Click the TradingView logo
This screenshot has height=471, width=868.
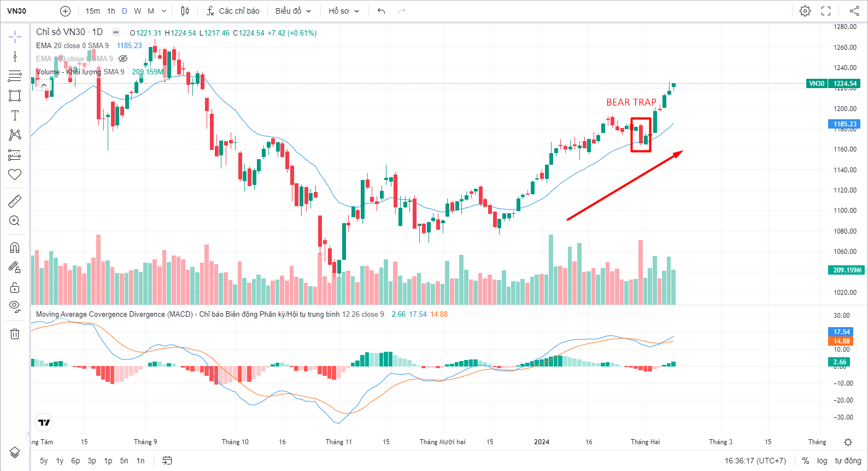click(44, 422)
